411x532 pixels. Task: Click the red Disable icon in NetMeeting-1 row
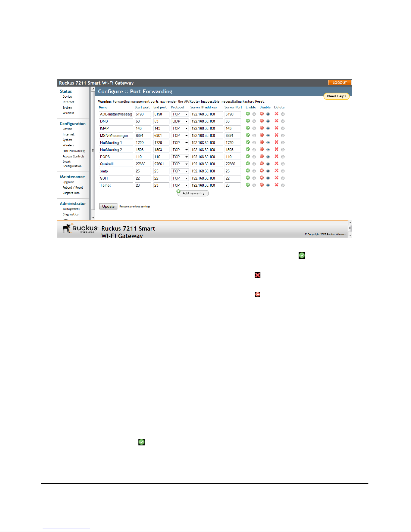(262, 142)
